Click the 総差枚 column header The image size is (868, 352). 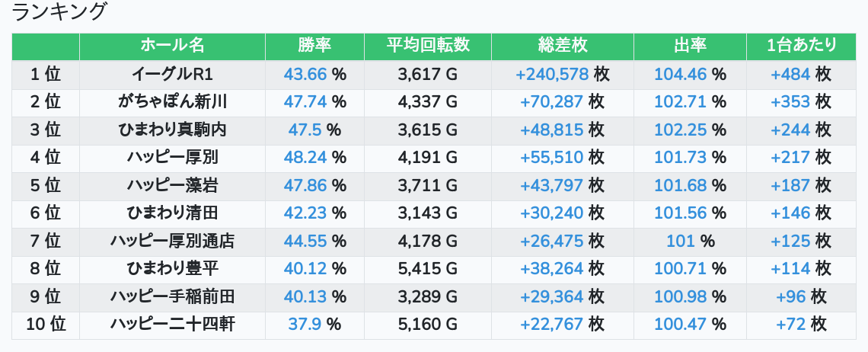coord(562,46)
